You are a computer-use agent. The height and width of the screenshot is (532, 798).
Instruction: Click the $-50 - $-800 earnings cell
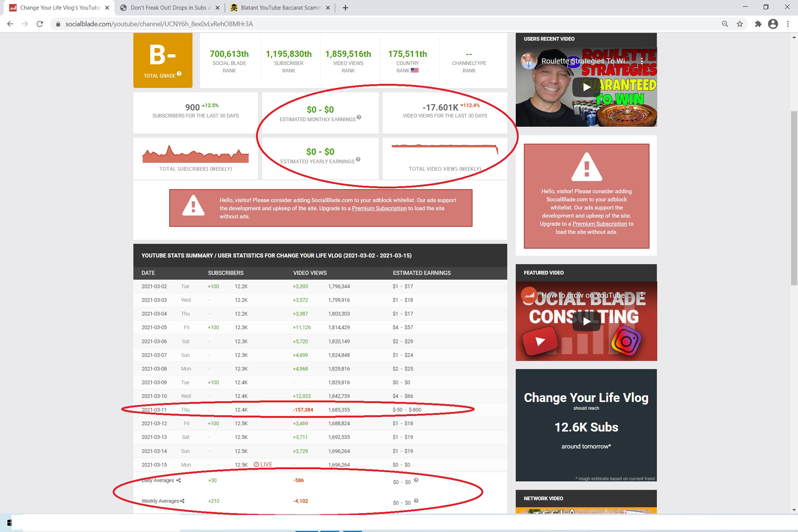coord(407,410)
